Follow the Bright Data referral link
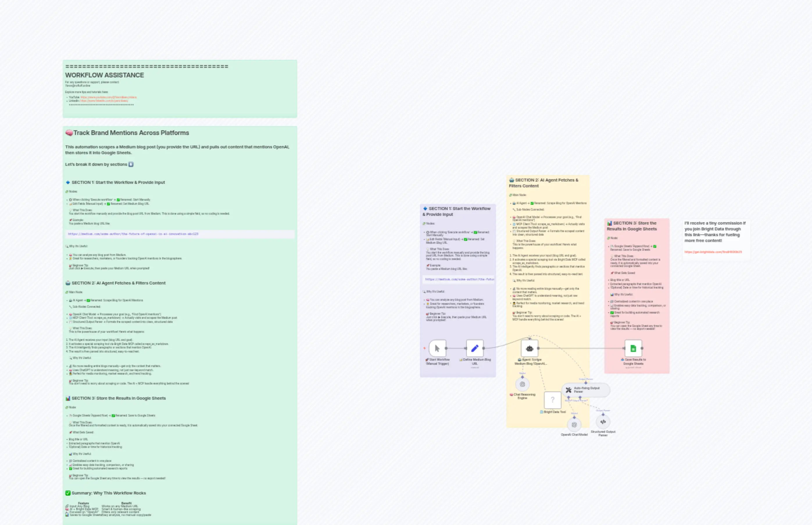Screen dimensions: 812x525 coord(713,252)
